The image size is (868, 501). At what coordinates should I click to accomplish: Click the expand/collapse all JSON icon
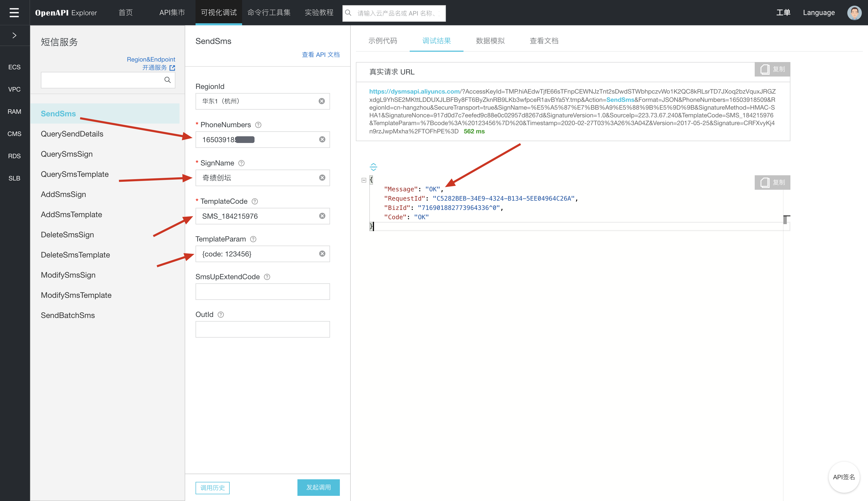(x=373, y=167)
